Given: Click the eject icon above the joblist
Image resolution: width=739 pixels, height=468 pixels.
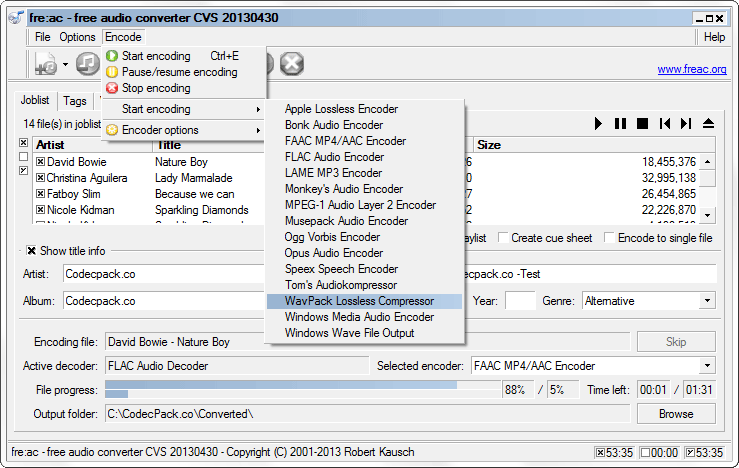Looking at the screenshot, I should point(708,123).
